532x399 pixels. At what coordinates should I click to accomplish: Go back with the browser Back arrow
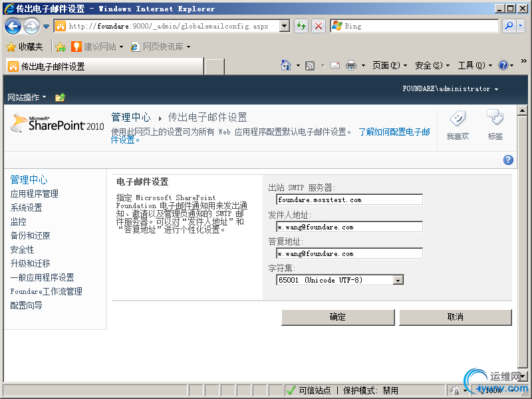tap(13, 26)
